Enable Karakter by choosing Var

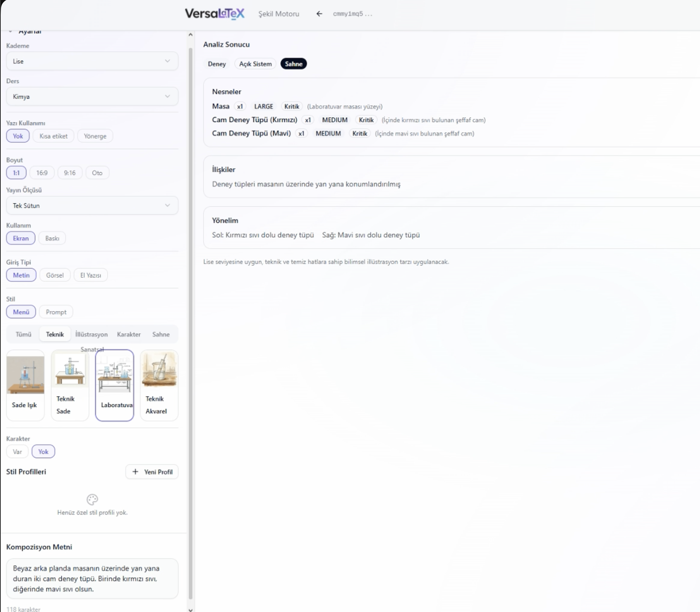17,451
